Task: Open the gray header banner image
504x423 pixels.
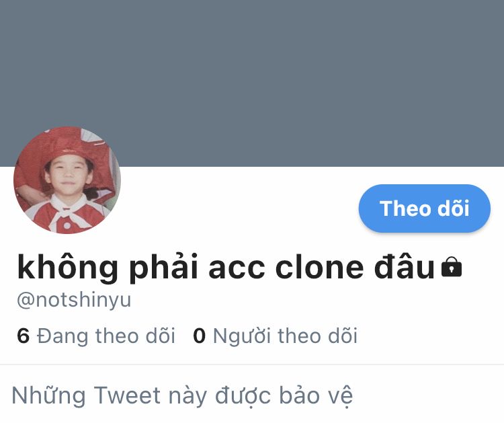Action: [252, 83]
